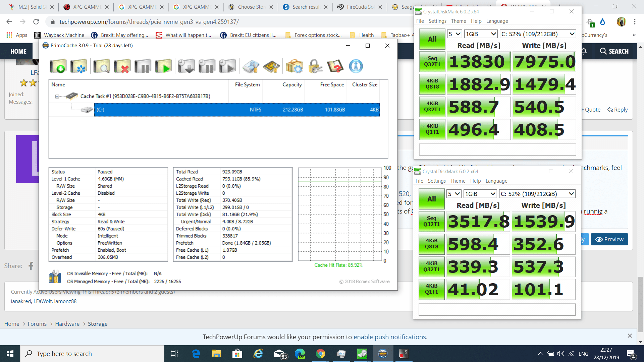Image resolution: width=644 pixels, height=362 pixels.
Task: Open 1GiB size dropdown in top CrystalDiskMark
Action: pos(481,34)
